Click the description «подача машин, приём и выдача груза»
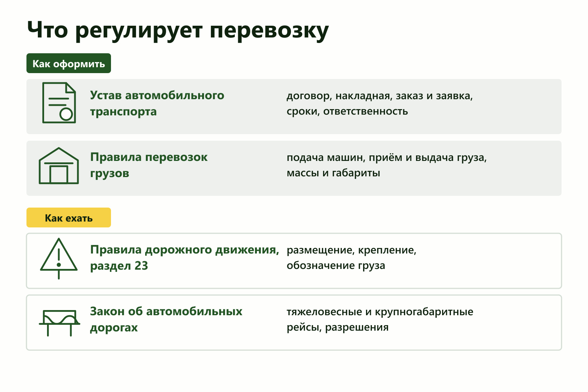This screenshot has height=392, width=588. 387,158
